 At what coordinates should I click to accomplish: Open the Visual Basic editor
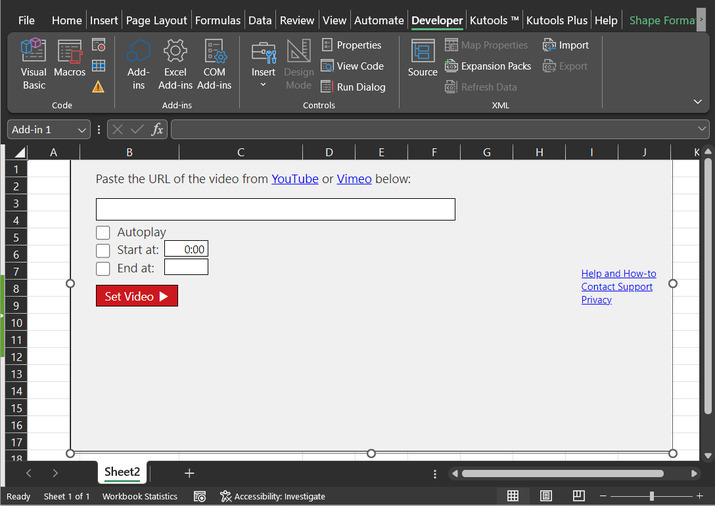point(34,63)
